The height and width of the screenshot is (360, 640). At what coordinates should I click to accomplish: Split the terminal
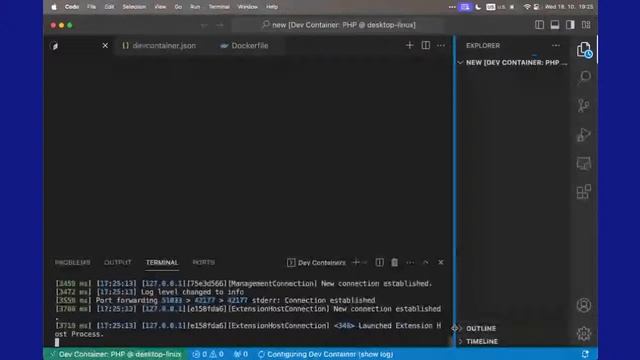[x=379, y=262]
